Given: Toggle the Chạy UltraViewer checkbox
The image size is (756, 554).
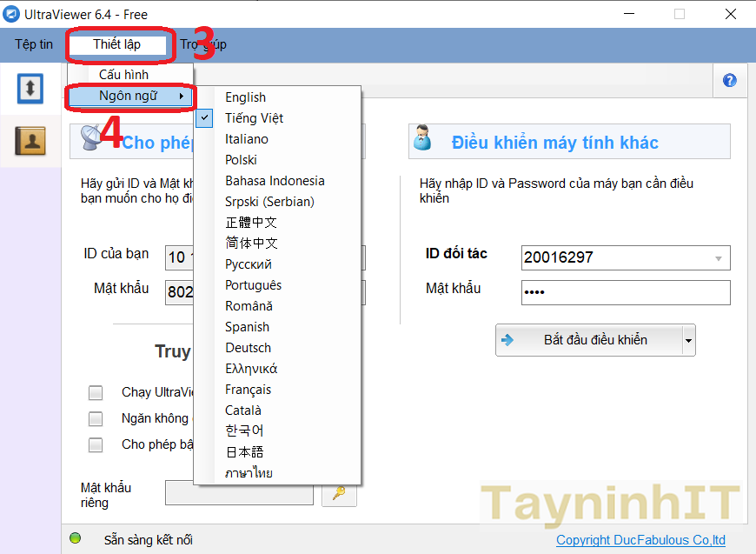Looking at the screenshot, I should pos(96,393).
